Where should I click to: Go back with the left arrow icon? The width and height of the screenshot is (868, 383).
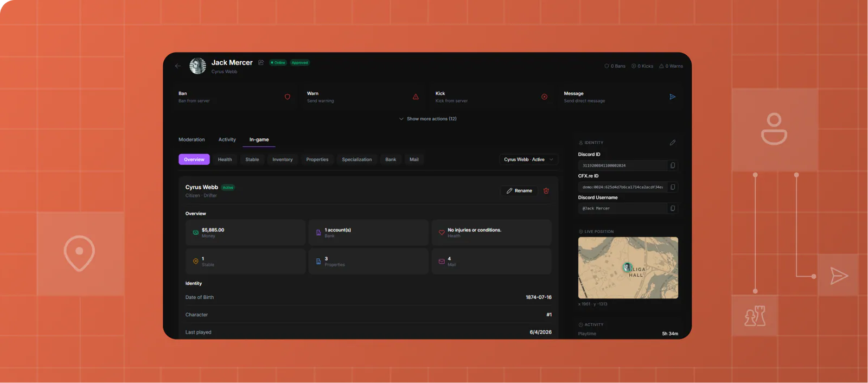tap(177, 66)
